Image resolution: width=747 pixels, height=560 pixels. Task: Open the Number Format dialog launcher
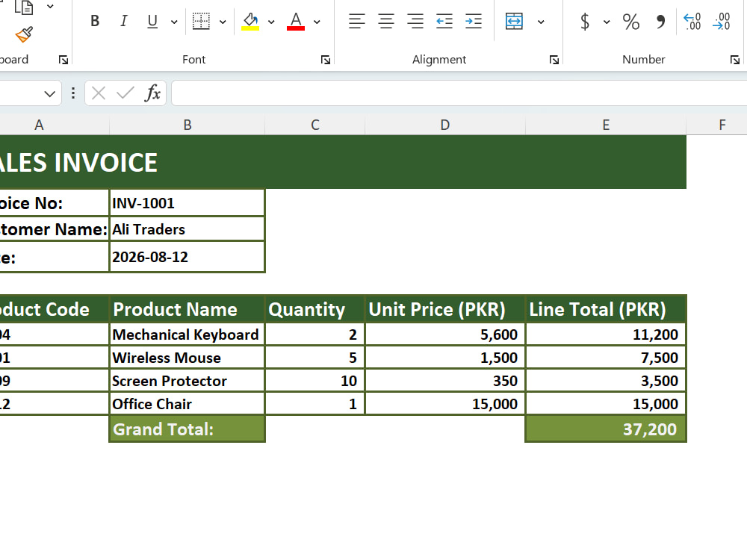(734, 60)
